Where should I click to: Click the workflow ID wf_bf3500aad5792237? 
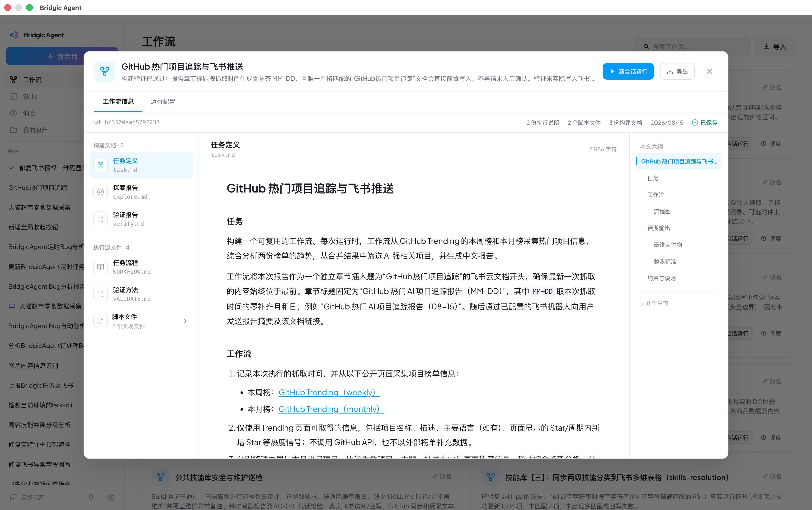[127, 122]
